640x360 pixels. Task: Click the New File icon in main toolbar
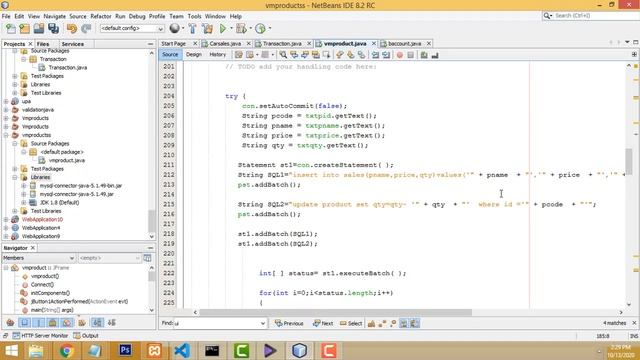tap(11, 29)
